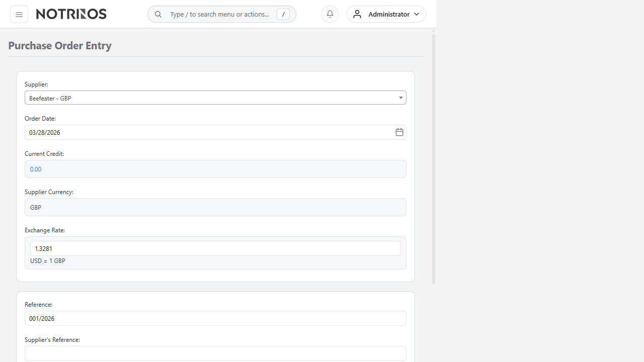Click the user avatar icon

pos(357,14)
